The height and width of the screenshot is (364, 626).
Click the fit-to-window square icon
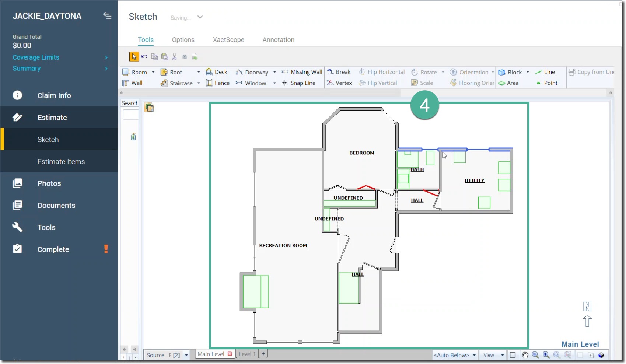(x=513, y=355)
